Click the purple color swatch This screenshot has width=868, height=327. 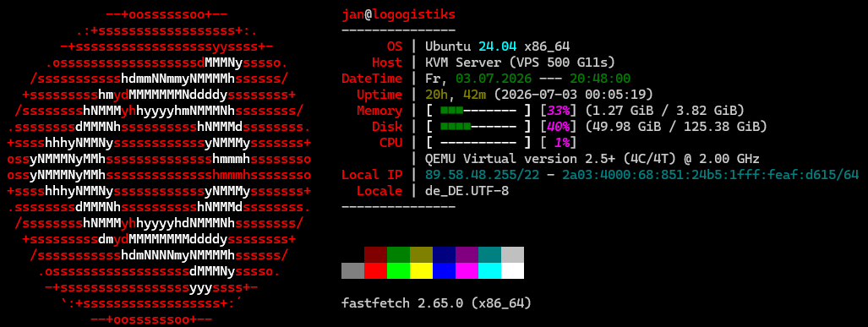click(467, 254)
